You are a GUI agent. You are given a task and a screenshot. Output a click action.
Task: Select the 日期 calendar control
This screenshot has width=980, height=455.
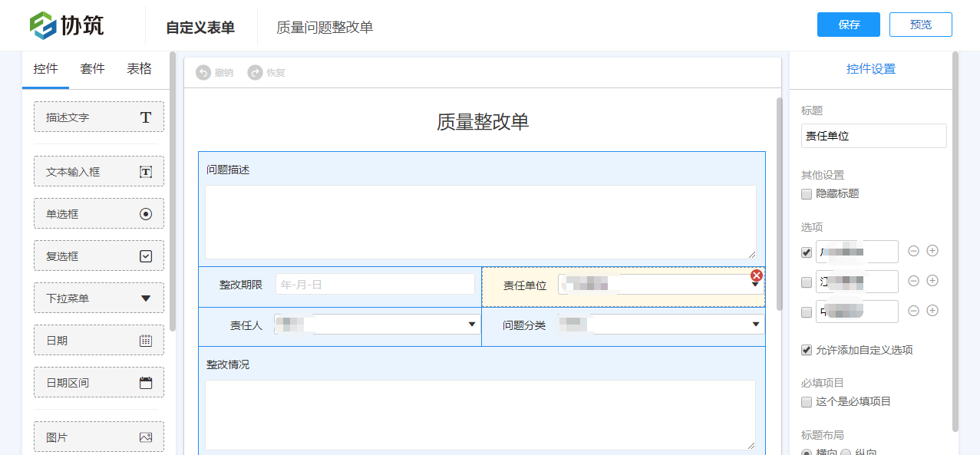[99, 340]
